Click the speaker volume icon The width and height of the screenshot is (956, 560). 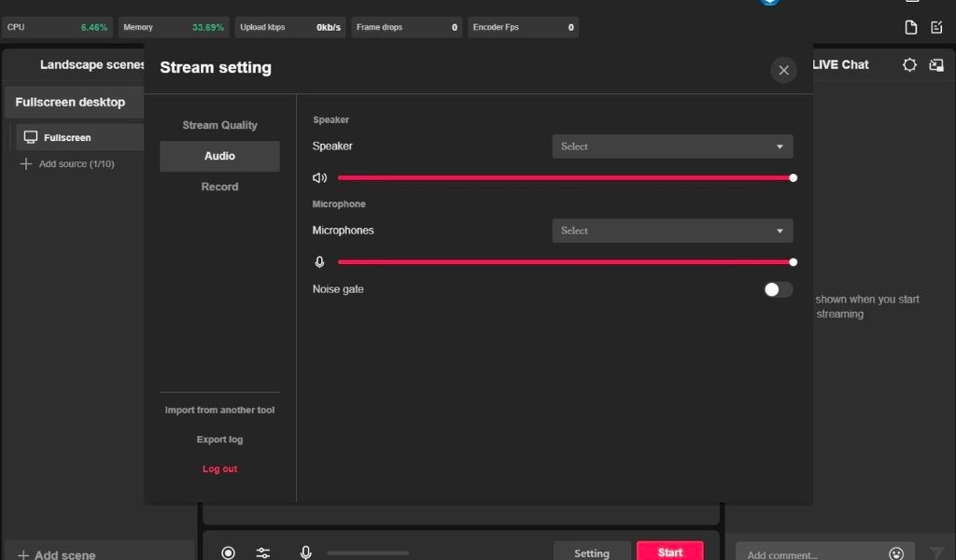click(x=319, y=178)
